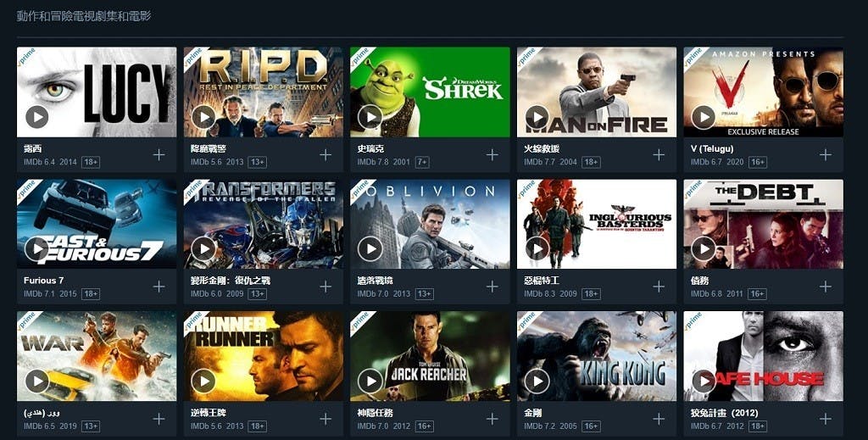
Task: Open the Safe House poster thumbnail
Action: click(x=764, y=356)
